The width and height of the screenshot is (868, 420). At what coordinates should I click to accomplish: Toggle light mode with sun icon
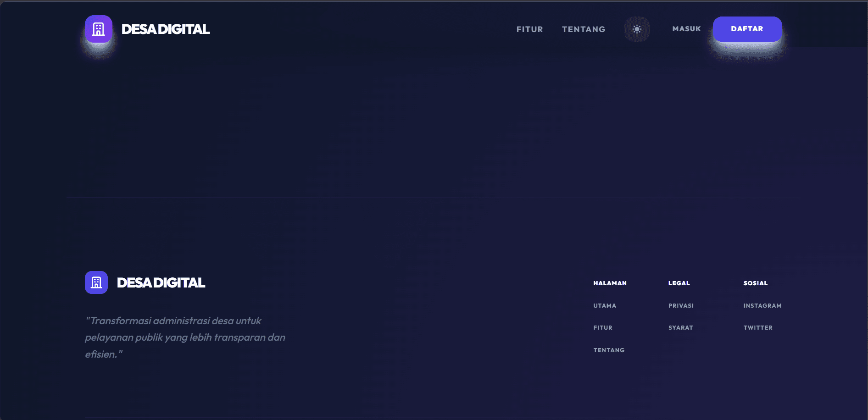[637, 29]
